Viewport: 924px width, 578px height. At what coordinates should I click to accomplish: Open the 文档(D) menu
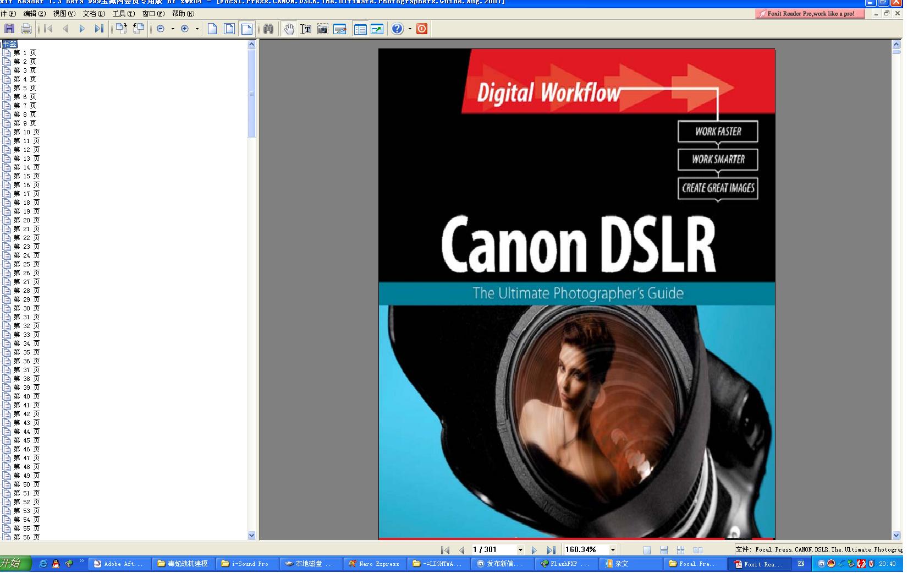pos(94,14)
